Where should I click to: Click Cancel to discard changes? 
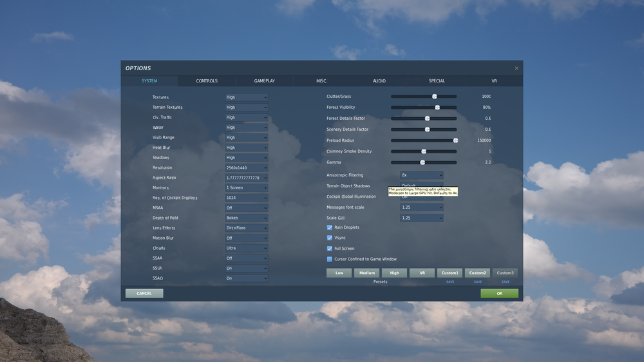pos(144,293)
